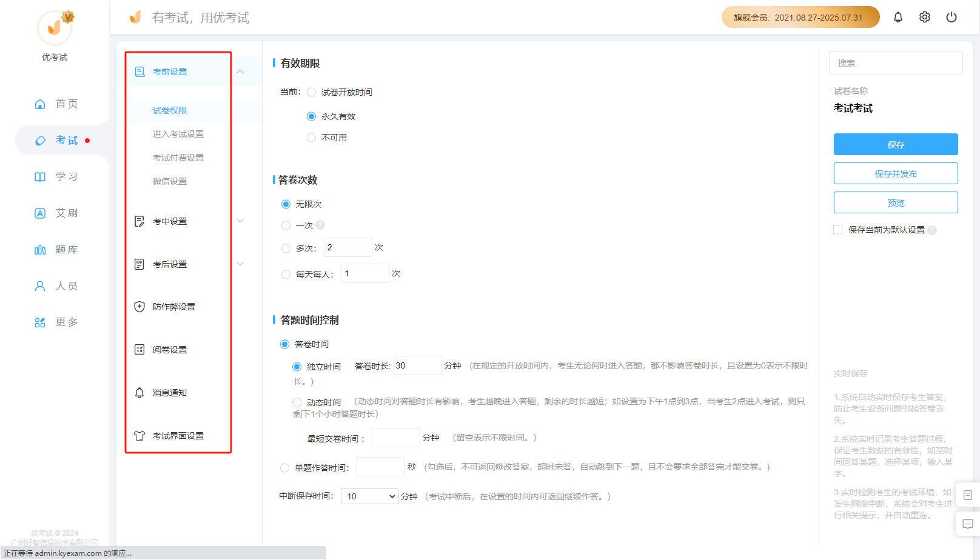The image size is (980, 560).
Task: Open the settings gear in the header
Action: pyautogui.click(x=925, y=18)
